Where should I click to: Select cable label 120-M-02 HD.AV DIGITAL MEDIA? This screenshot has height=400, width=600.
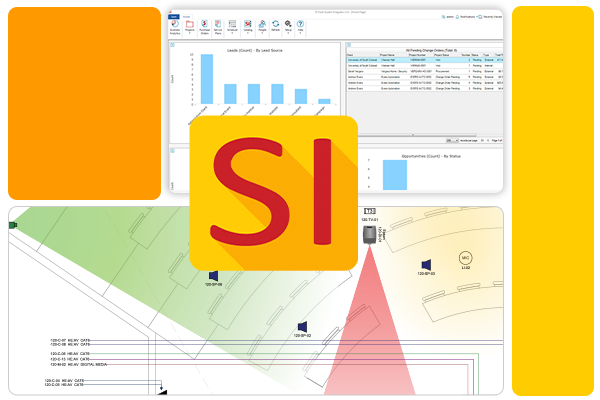[79, 365]
